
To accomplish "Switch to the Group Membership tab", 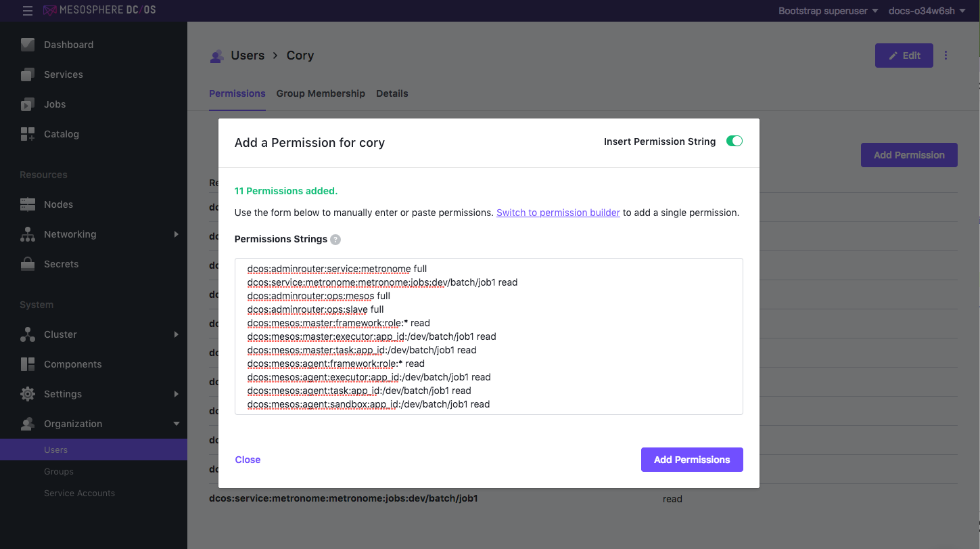I will pos(321,93).
